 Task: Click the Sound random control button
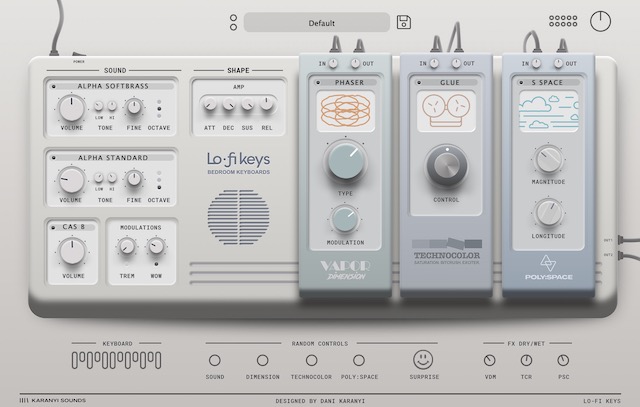point(215,359)
